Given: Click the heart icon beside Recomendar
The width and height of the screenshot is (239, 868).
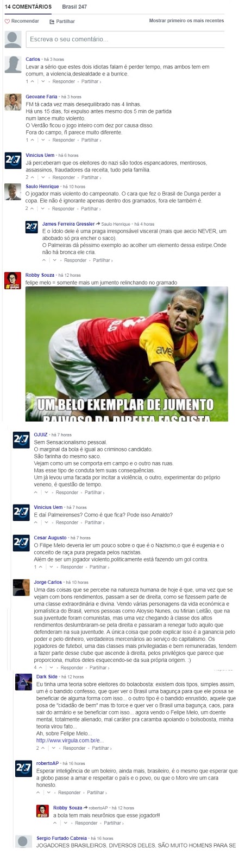Looking at the screenshot, I should (7, 21).
